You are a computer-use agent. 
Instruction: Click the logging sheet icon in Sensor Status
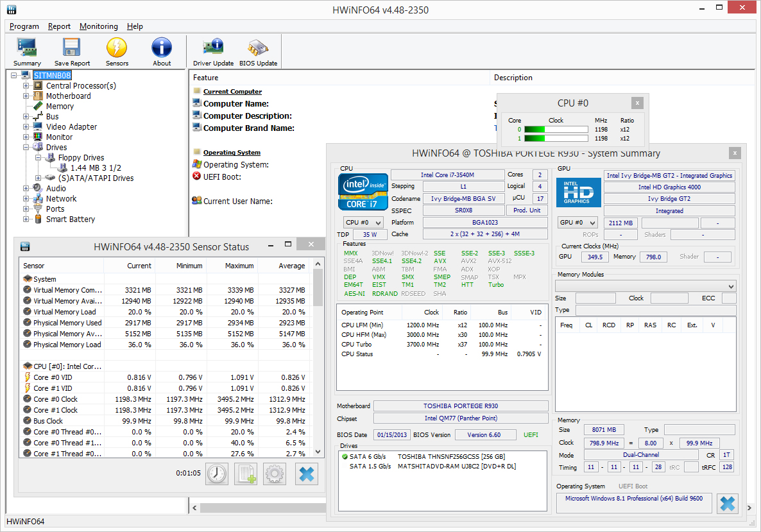point(246,473)
